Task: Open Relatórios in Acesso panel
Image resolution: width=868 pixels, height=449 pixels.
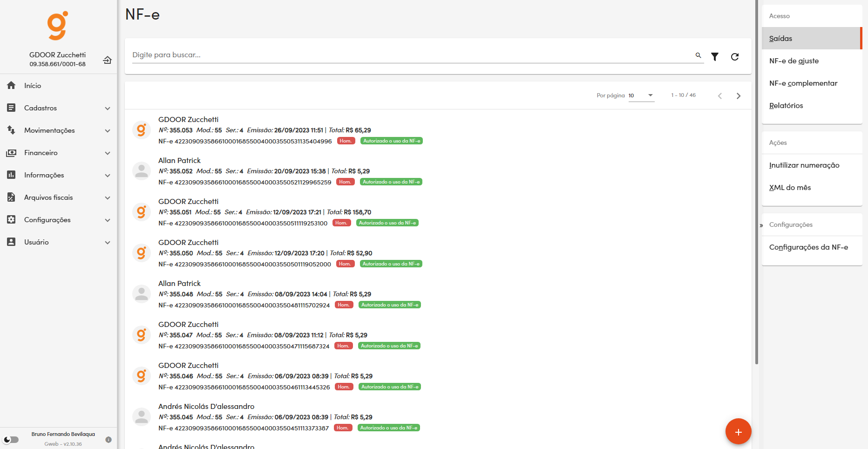Action: (812, 105)
